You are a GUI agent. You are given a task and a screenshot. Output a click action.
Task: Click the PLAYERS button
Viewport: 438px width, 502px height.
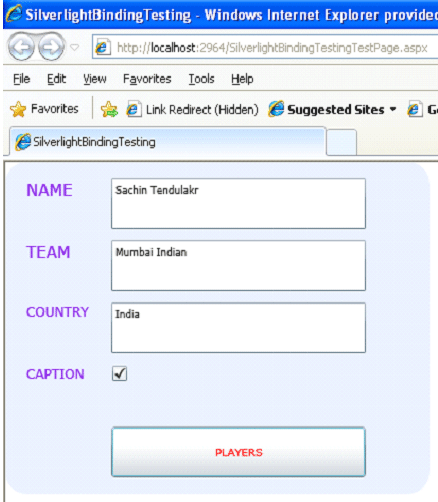click(x=238, y=452)
